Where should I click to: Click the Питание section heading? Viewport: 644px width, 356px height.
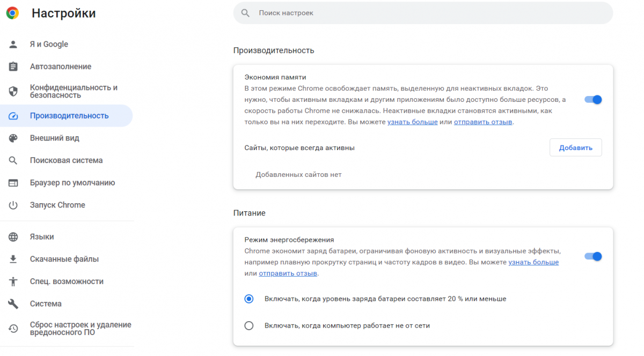[x=250, y=213]
